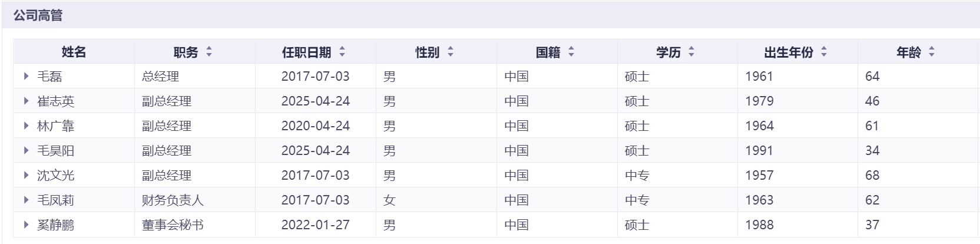Click the 公司高管 section title
Viewport: 980px width, 244px height.
[38, 15]
